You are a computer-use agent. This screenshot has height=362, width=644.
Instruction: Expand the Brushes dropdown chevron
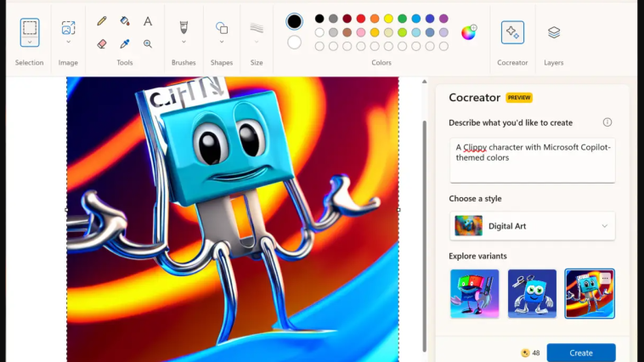click(184, 42)
